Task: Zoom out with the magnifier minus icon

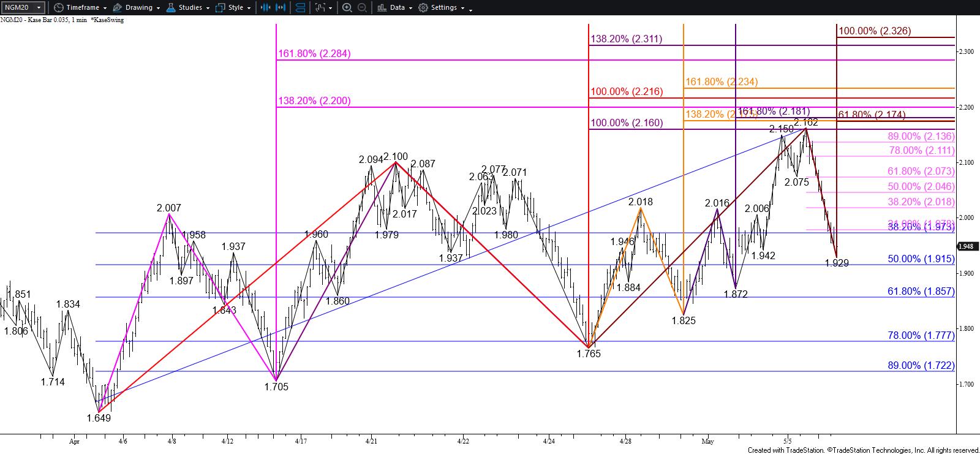Action: (x=362, y=7)
